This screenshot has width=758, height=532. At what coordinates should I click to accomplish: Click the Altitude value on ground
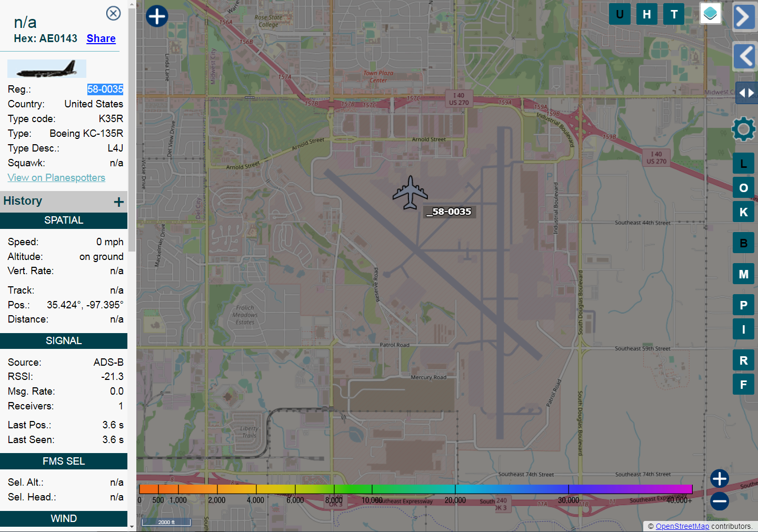pos(102,257)
